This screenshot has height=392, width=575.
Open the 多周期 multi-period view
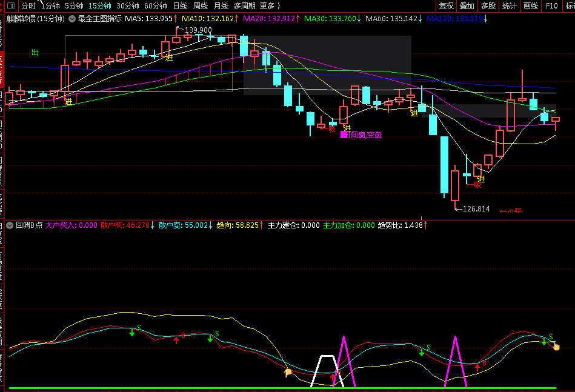pos(245,6)
